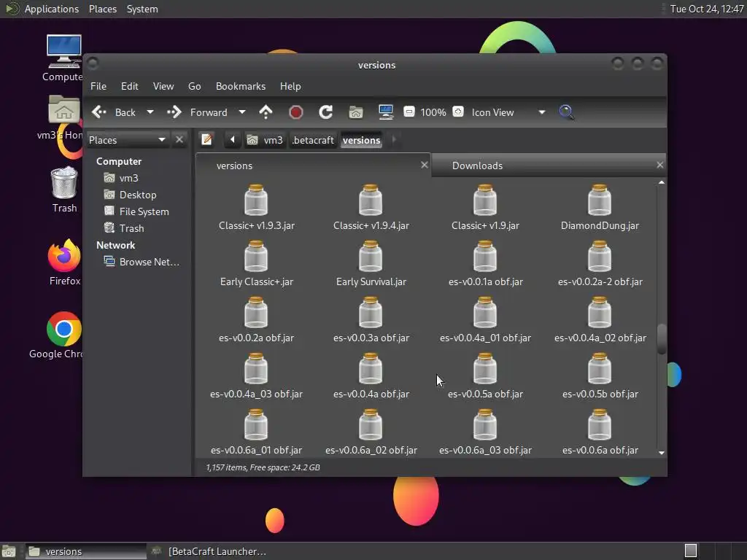
Task: Click the vertical scrollbar handle
Action: click(662, 339)
